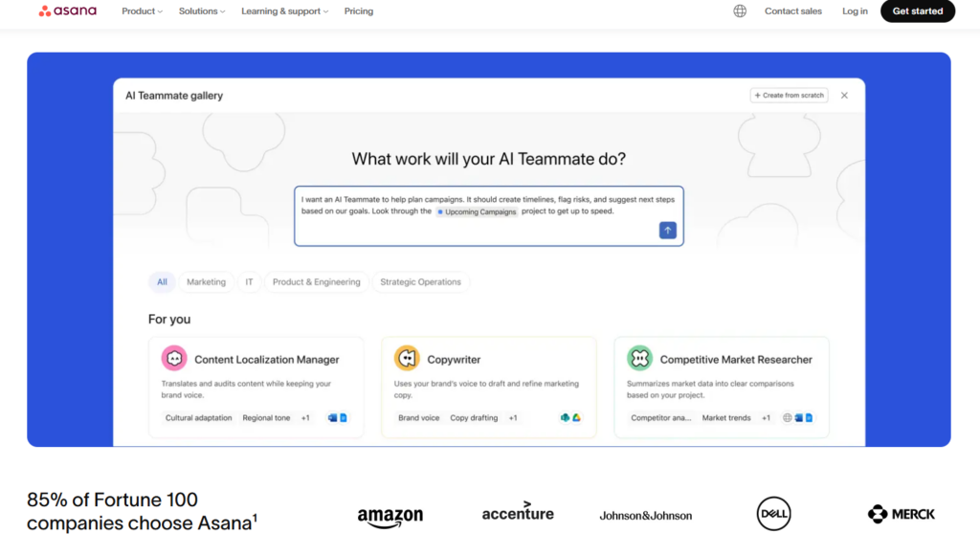Select the All filter tab
The height and width of the screenshot is (556, 980).
[162, 281]
